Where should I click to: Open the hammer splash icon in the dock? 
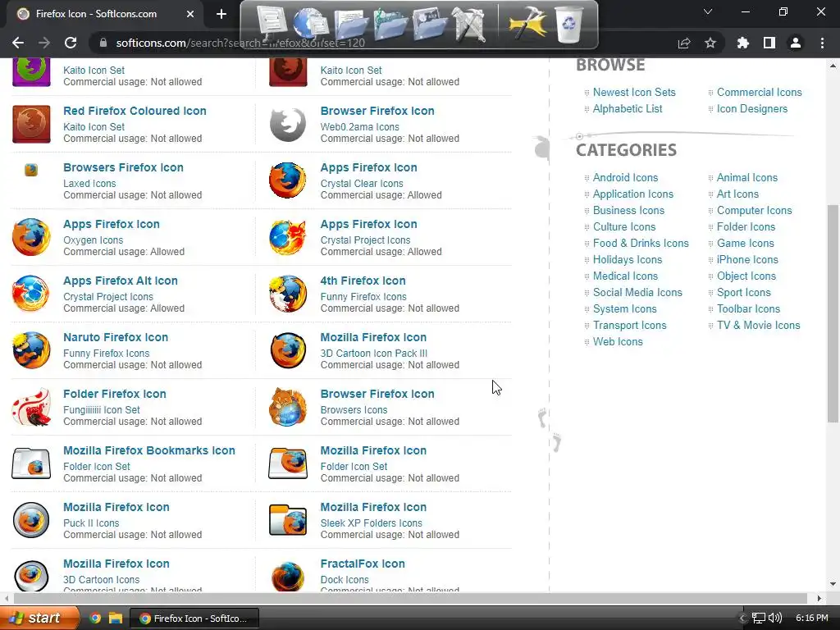click(527, 24)
